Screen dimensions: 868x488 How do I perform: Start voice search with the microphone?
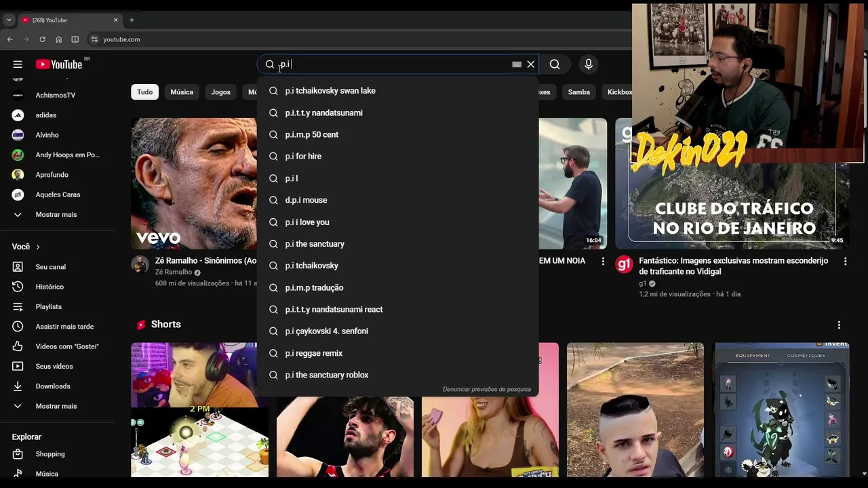coord(589,64)
